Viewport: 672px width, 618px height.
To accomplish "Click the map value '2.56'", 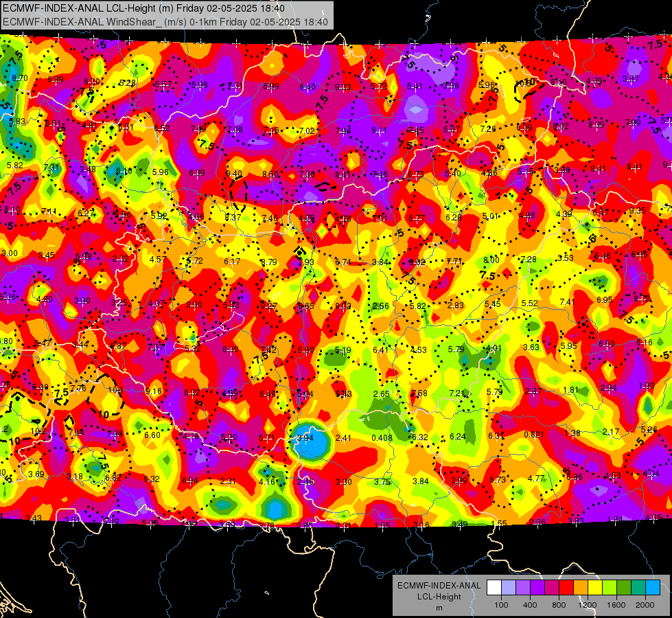I will click(x=380, y=306).
